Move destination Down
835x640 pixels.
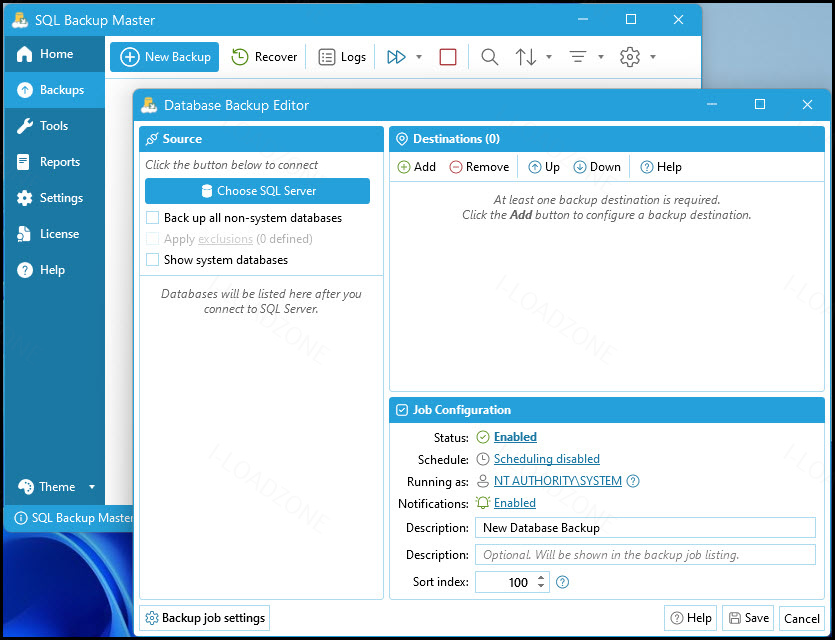coord(597,167)
